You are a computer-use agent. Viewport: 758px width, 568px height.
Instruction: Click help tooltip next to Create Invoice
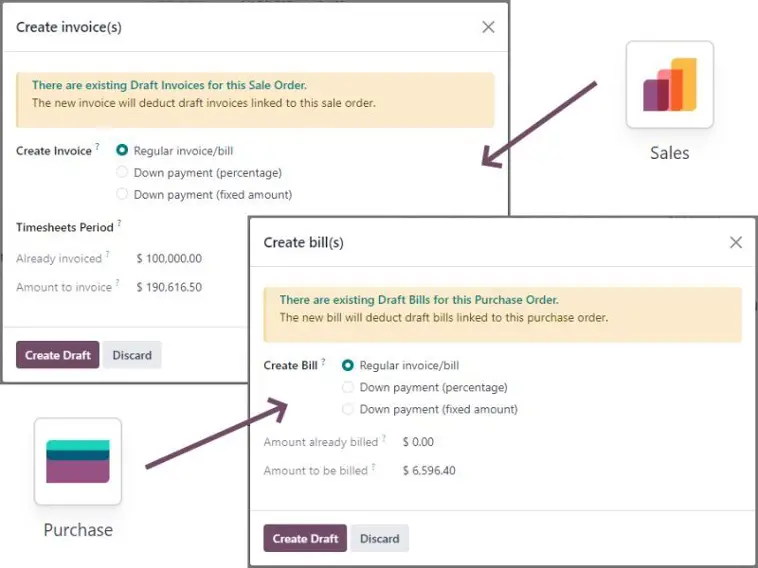pyautogui.click(x=97, y=146)
